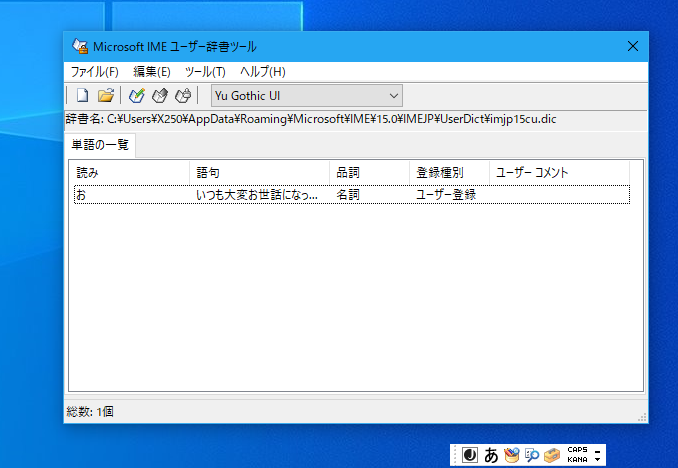Open the IME Pad icon in language bar
The image size is (678, 468).
(x=512, y=455)
